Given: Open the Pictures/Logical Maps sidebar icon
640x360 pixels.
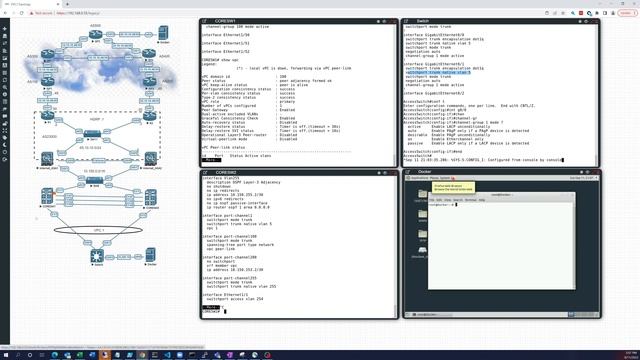Looking at the screenshot, I should tap(4, 58).
